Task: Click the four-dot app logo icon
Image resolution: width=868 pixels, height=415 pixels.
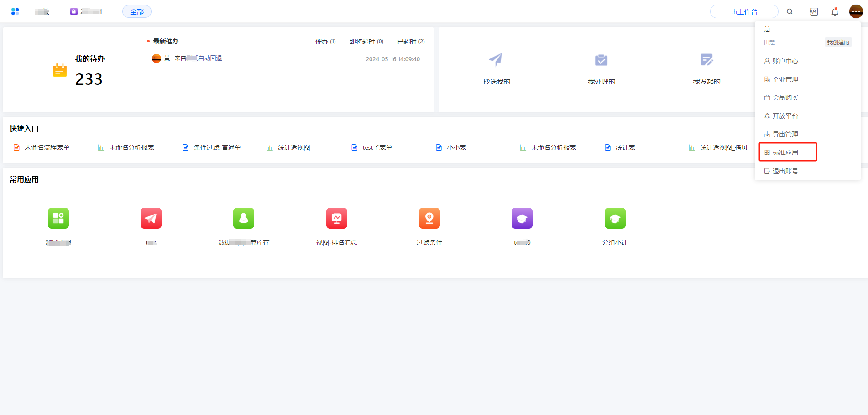Action: [x=15, y=11]
